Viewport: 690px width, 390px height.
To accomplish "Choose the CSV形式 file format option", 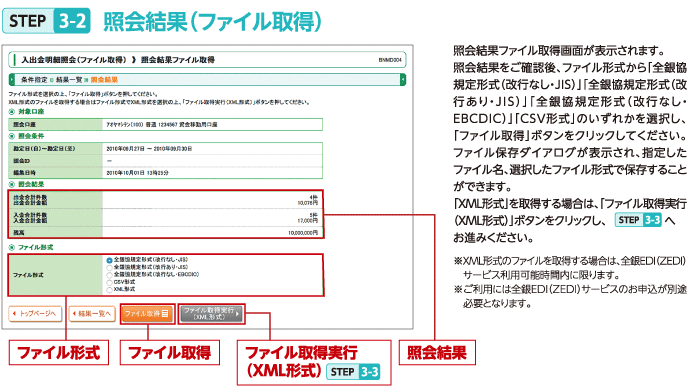I will coord(109,282).
